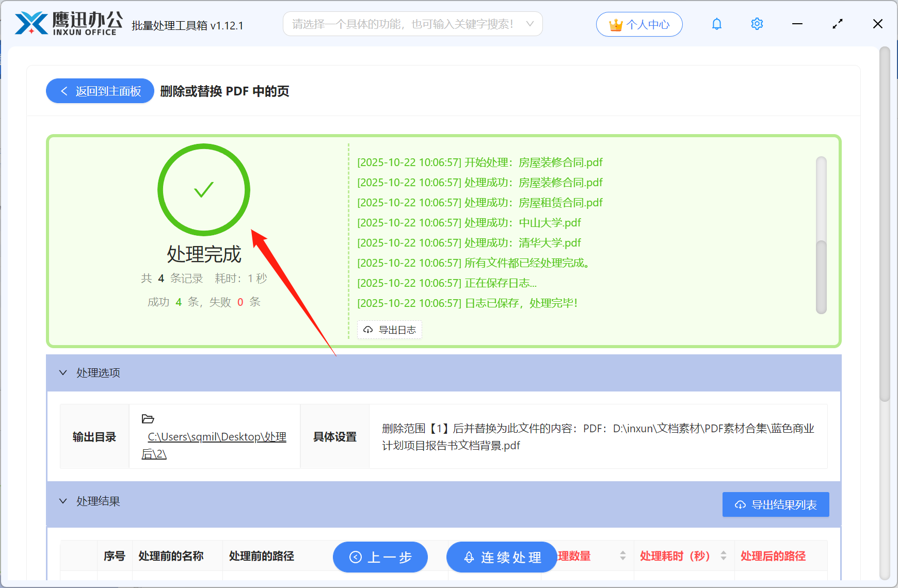Sort by the 理数量 column arrows

[x=623, y=556]
